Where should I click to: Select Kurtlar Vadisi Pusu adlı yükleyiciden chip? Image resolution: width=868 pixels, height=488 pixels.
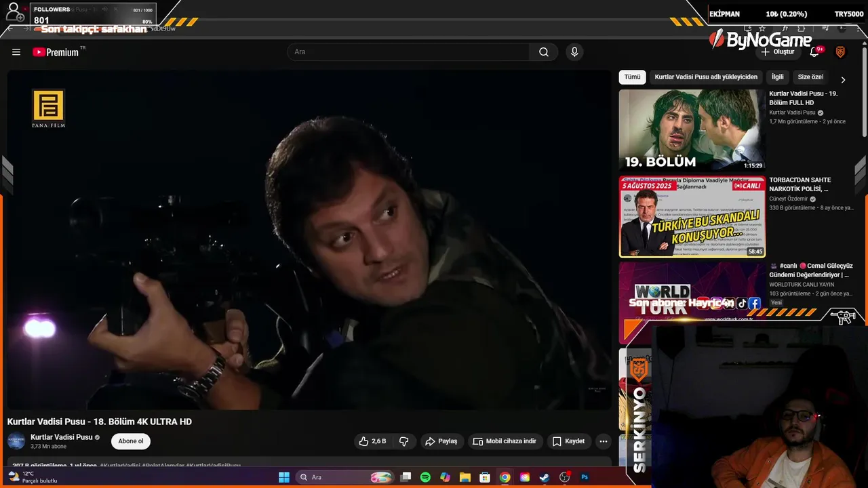click(706, 77)
